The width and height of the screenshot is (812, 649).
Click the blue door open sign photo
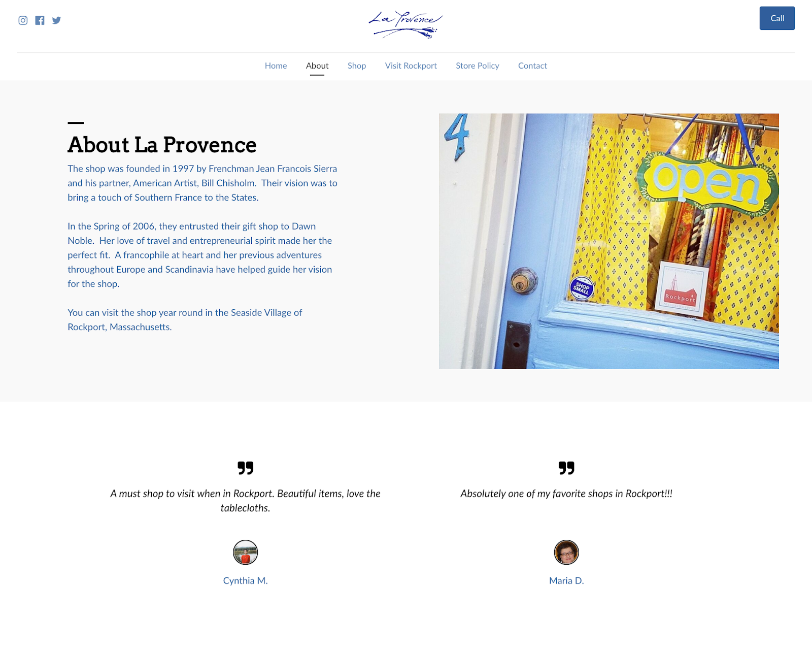608,241
